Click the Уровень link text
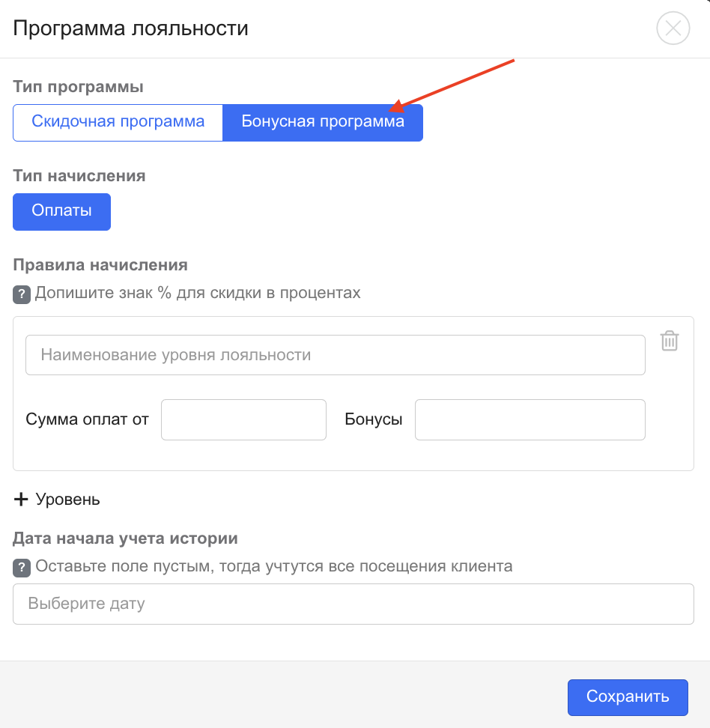The height and width of the screenshot is (728, 710). tap(67, 500)
